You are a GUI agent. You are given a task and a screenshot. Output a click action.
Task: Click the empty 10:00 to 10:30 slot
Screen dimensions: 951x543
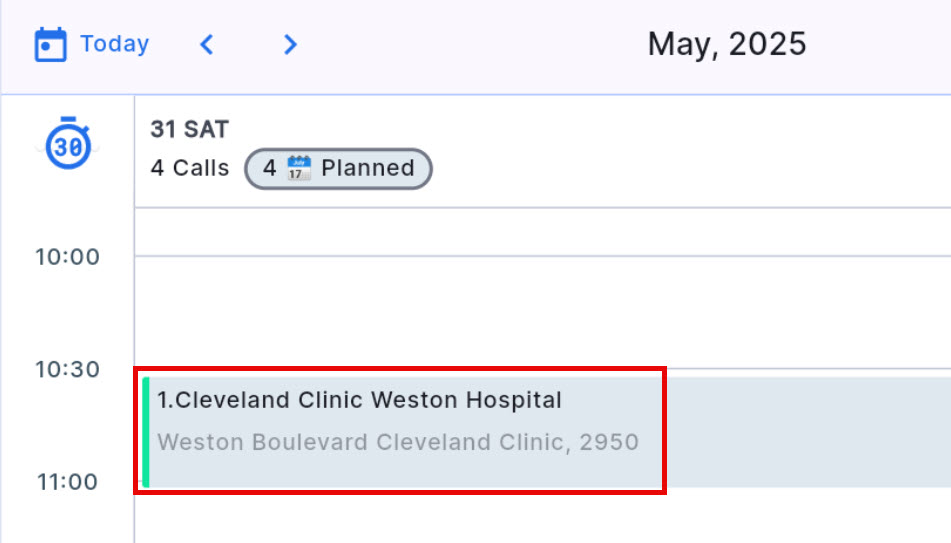[540, 312]
